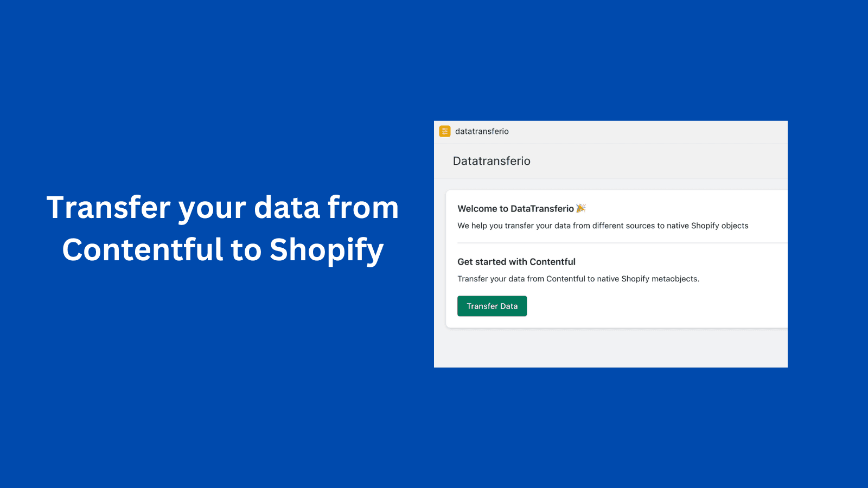Click the datatransferio label in the top bar
Screen dimensions: 868x488
[482, 131]
